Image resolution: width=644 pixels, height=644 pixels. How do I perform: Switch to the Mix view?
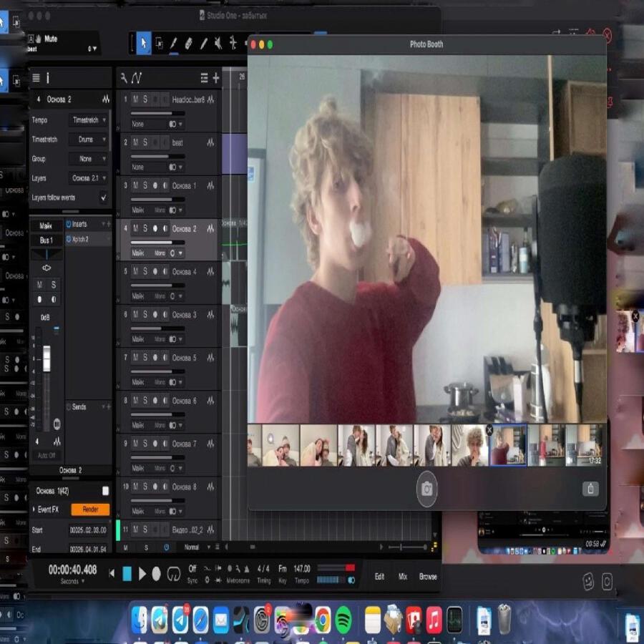402,577
